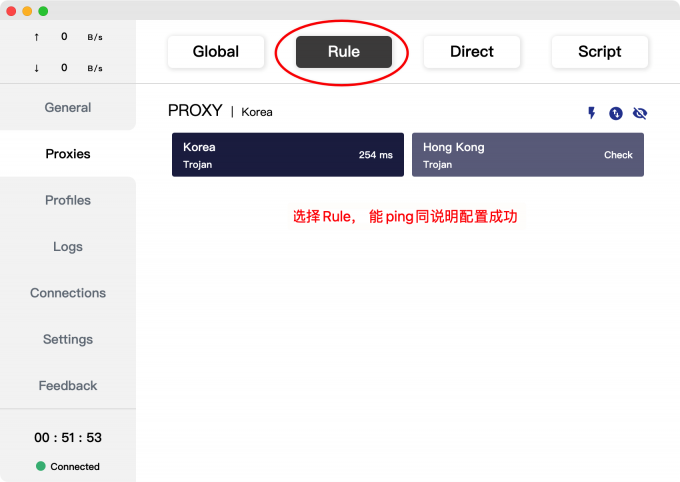Choose the Script mode button
The width and height of the screenshot is (680, 482).
point(600,52)
